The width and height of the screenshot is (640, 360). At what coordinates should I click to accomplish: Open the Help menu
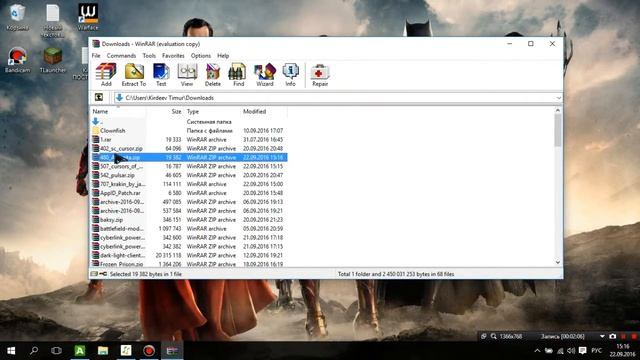tap(223, 56)
